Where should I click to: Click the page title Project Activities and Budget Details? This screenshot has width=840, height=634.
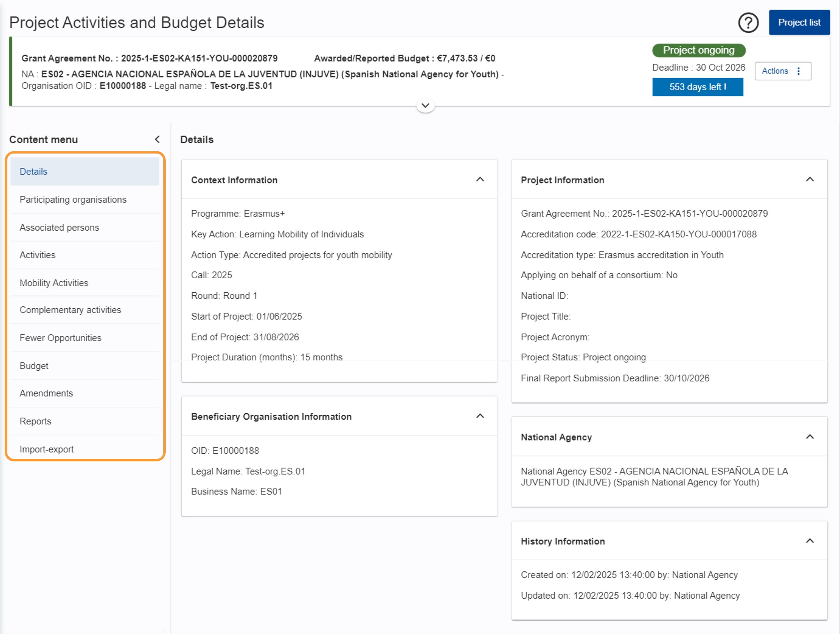tap(136, 23)
